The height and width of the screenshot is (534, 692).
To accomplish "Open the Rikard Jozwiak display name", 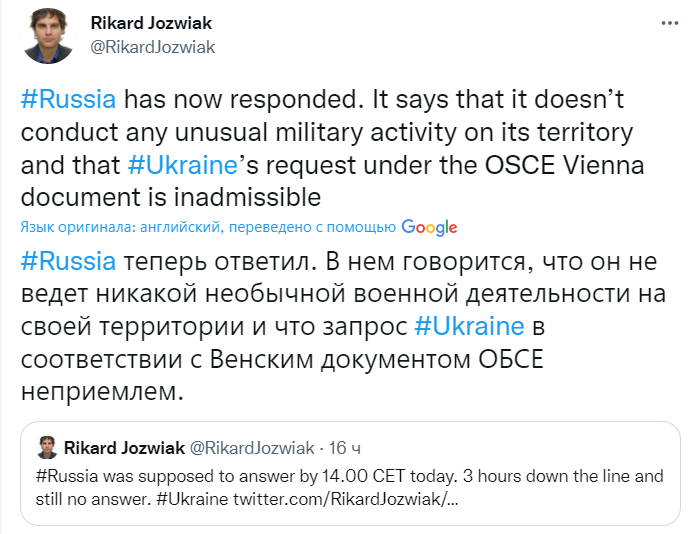I will 151,23.
